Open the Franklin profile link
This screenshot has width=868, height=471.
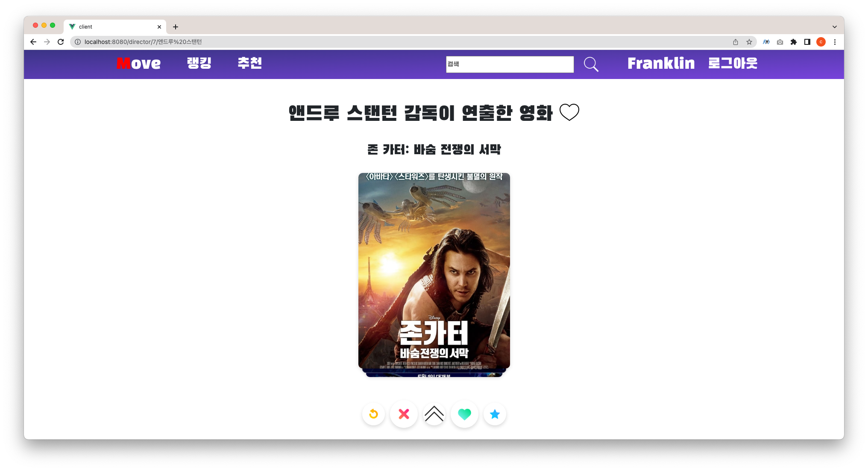661,63
